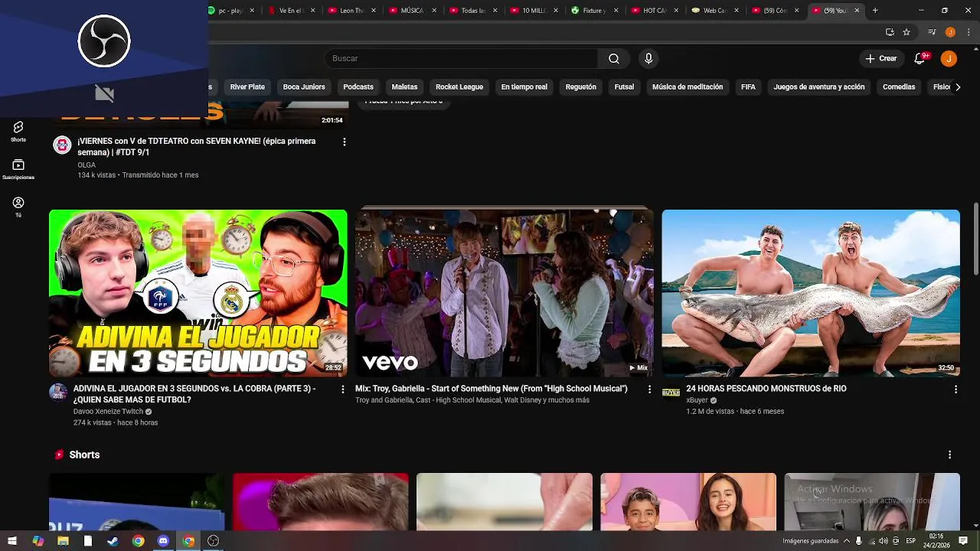Open the Windows notification center

click(963, 541)
